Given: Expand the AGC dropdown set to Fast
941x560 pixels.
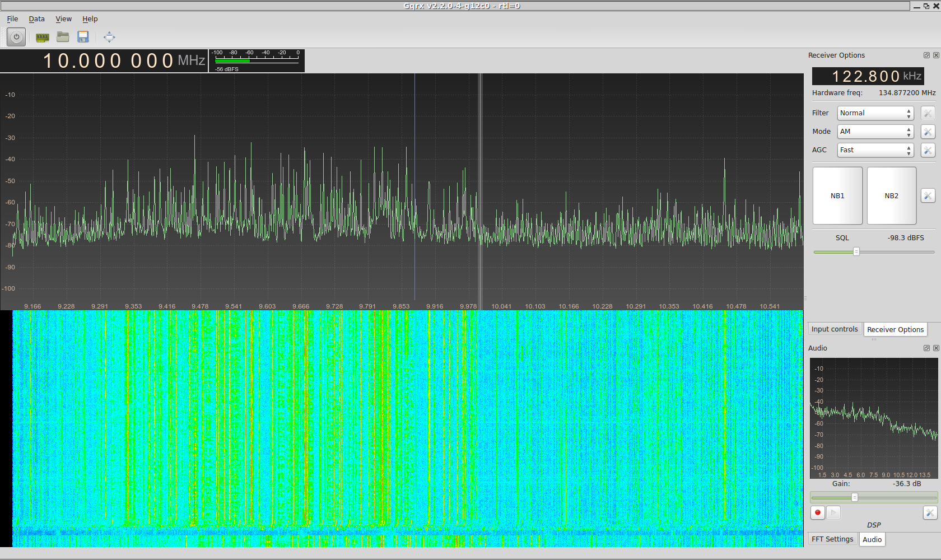Looking at the screenshot, I should 875,150.
